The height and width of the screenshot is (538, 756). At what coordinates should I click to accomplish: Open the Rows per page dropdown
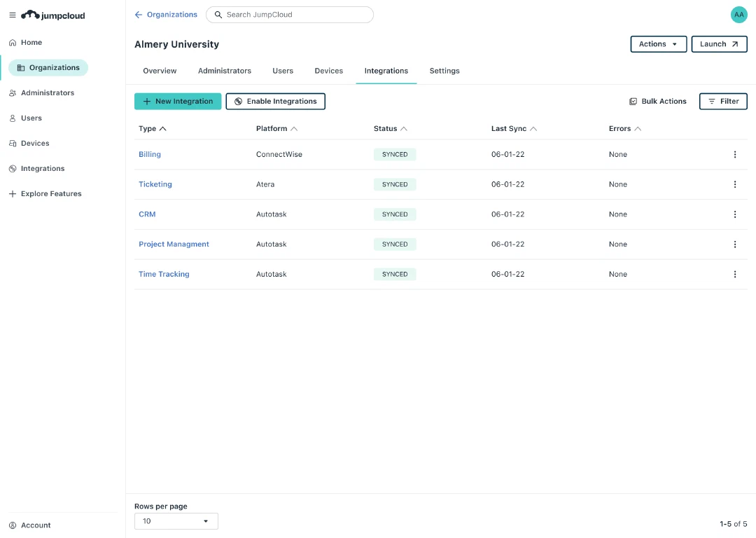point(176,521)
